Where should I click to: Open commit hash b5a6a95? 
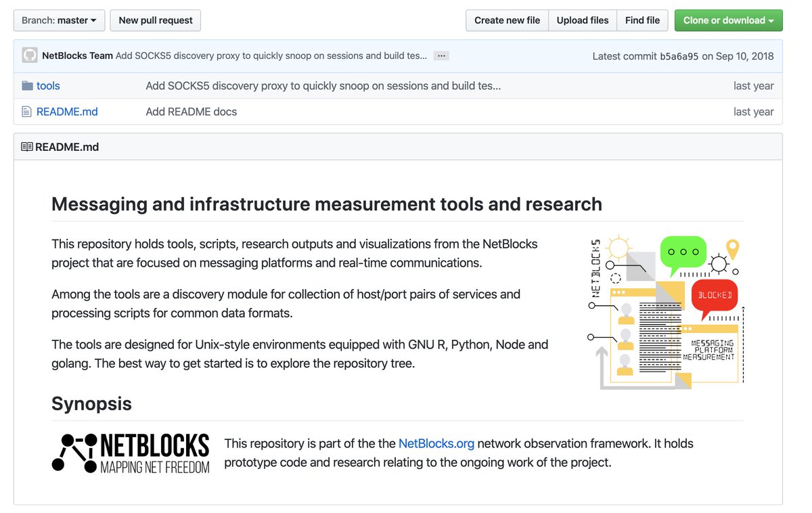679,56
